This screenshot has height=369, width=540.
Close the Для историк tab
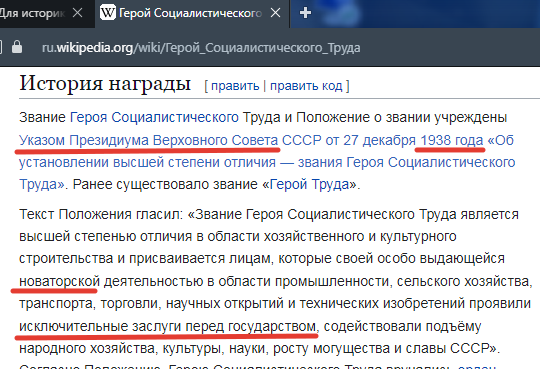click(78, 13)
